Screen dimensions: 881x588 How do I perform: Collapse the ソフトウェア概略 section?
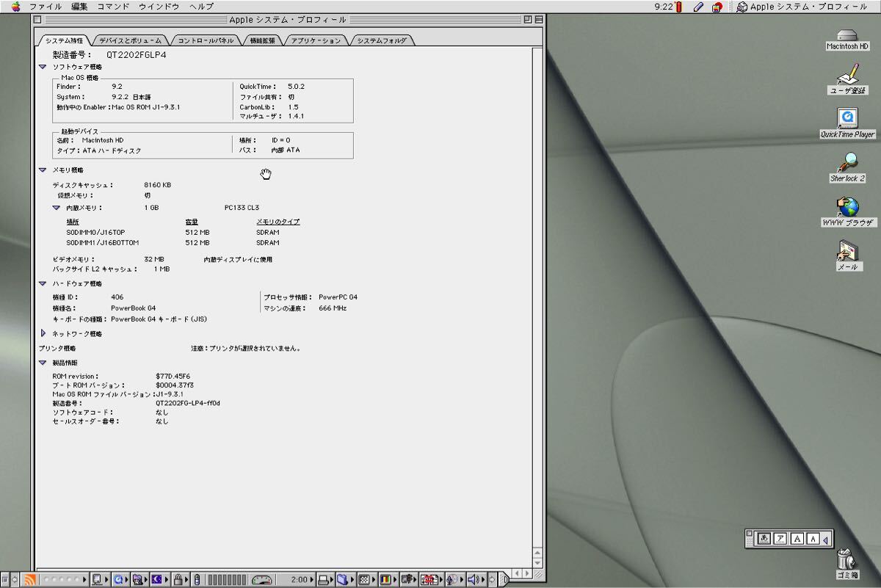[43, 67]
